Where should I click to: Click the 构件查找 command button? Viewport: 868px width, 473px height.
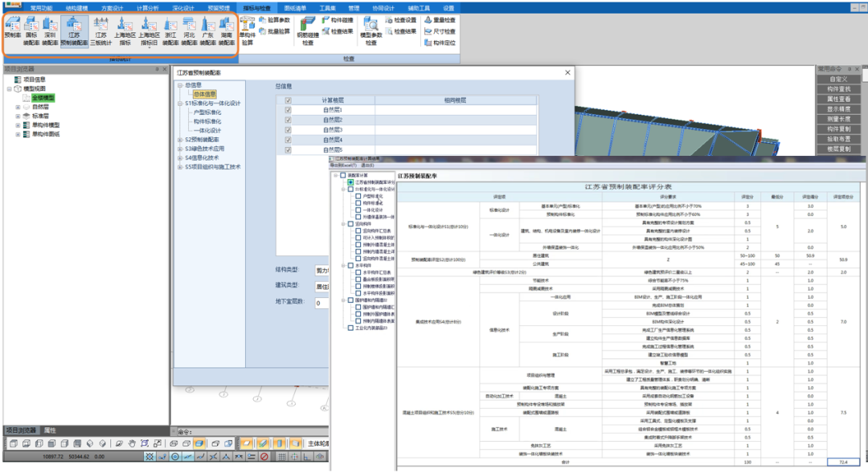[x=838, y=89]
